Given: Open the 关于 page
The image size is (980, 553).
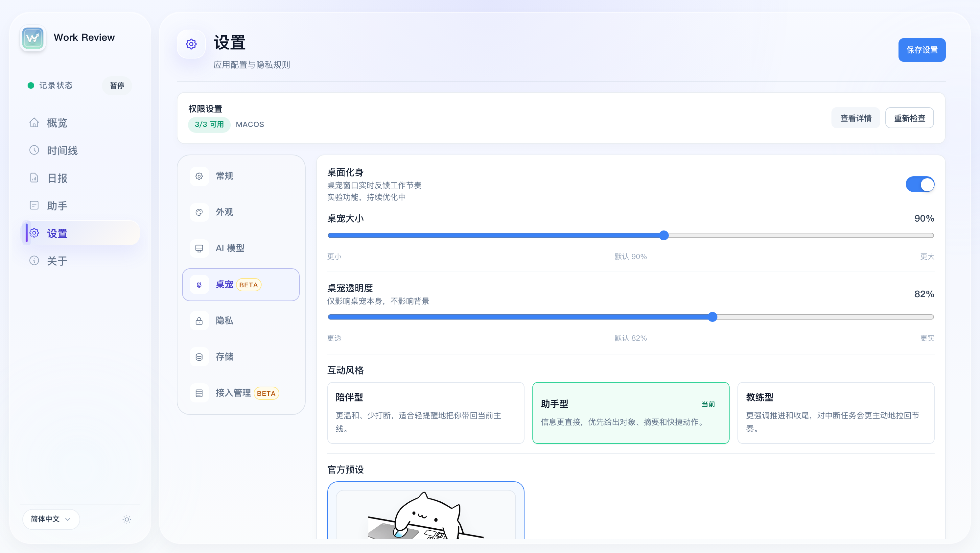Looking at the screenshot, I should click(x=80, y=261).
